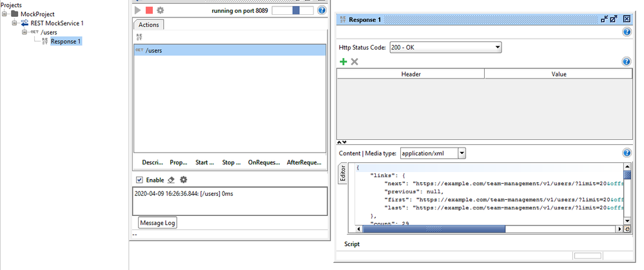Open the Message Log tab

157,223
